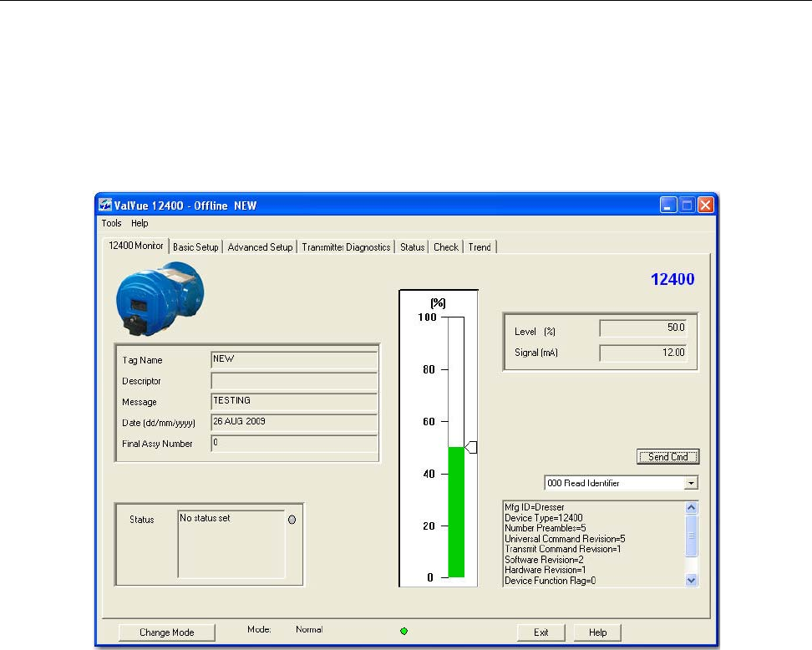Click the Level (%) value box
812x650 pixels.
tap(643, 328)
